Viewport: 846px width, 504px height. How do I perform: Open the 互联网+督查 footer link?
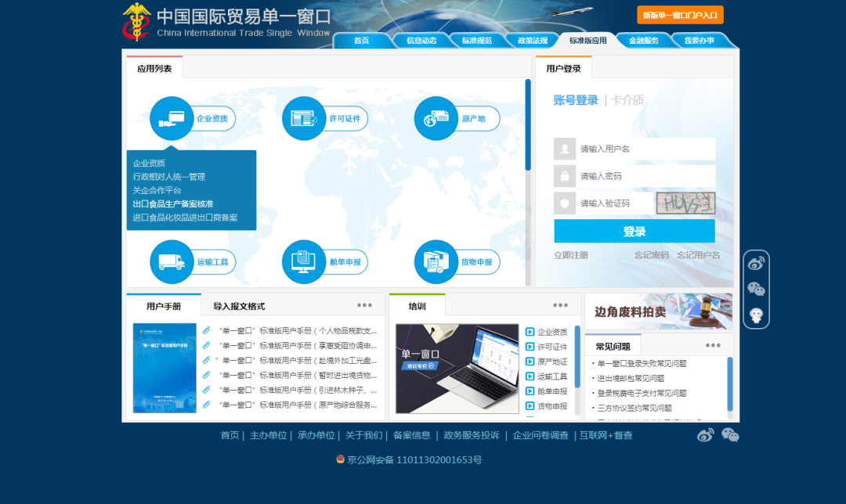(606, 436)
